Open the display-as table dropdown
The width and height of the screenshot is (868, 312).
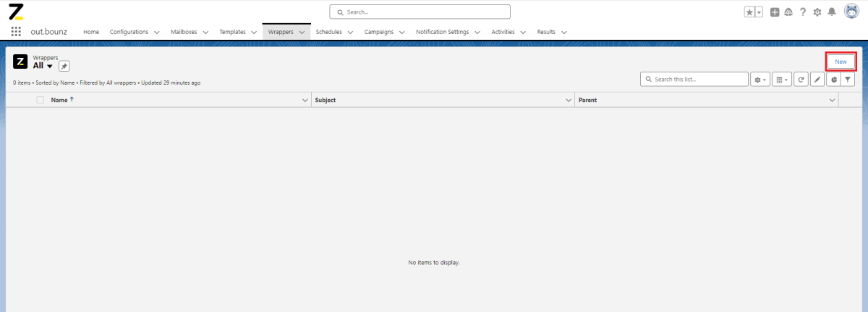click(x=781, y=80)
